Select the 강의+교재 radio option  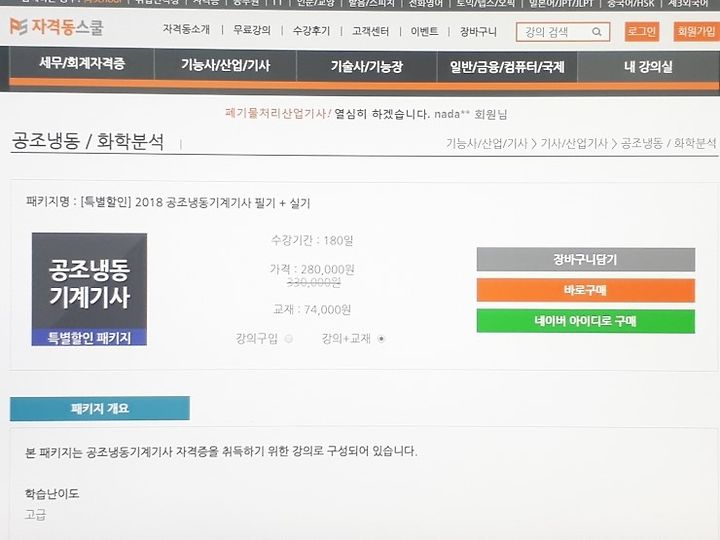pyautogui.click(x=381, y=339)
